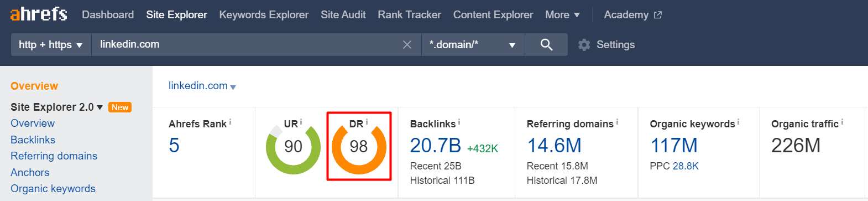Show Ahrefs Rank info tooltip icon

(231, 122)
